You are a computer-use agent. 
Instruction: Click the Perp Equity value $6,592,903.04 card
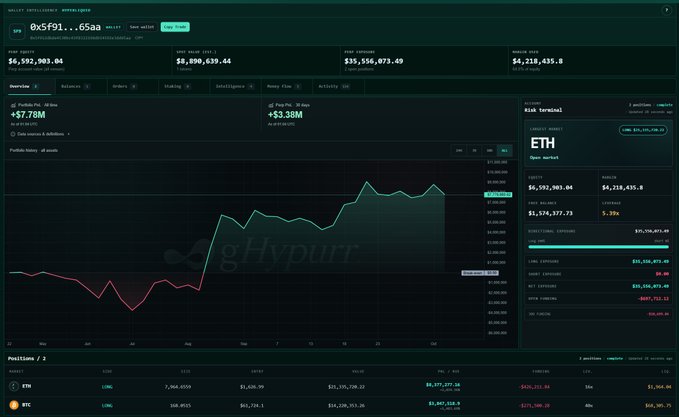pyautogui.click(x=88, y=61)
